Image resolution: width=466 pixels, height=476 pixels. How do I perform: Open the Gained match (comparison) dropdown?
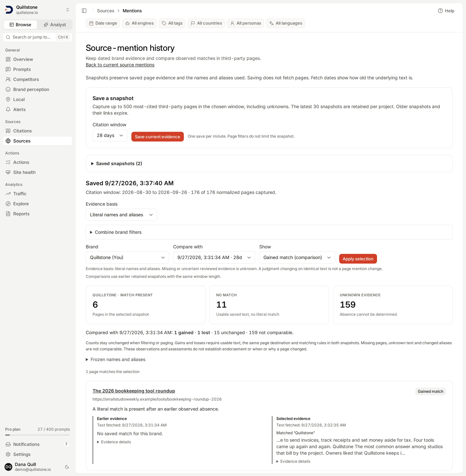click(297, 258)
